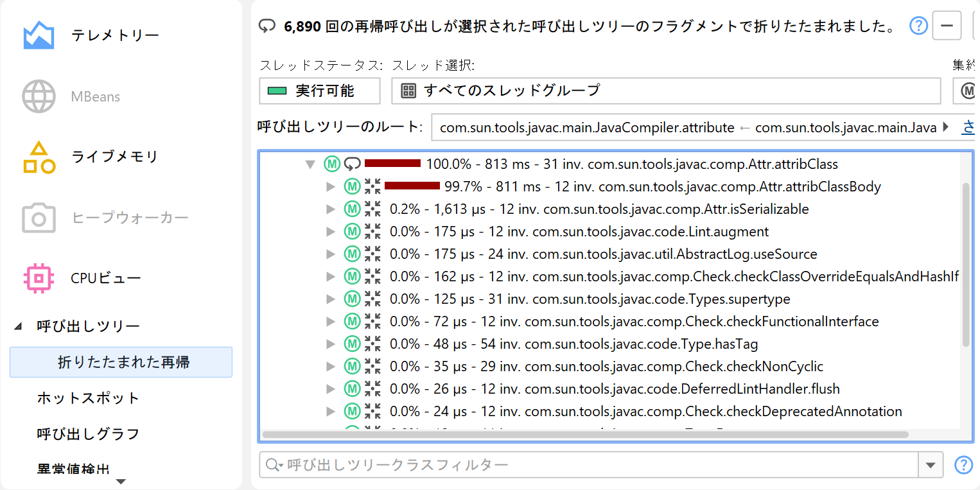Select 呼び出しグラフ in the sidebar

(88, 434)
